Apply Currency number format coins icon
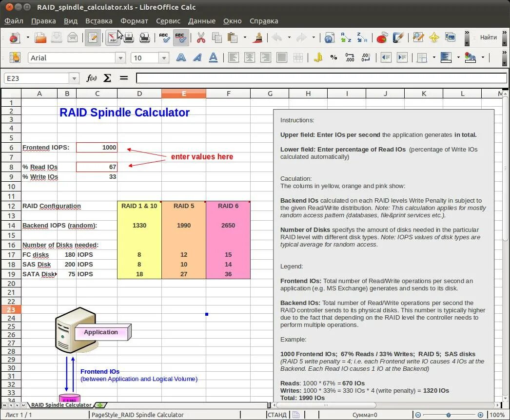The height and width of the screenshot is (420, 510). point(318,58)
